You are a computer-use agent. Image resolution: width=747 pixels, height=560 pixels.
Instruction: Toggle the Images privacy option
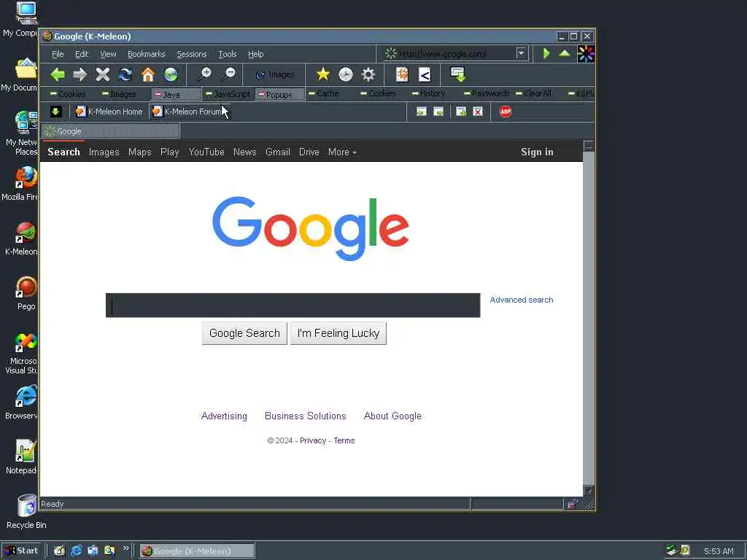click(119, 94)
